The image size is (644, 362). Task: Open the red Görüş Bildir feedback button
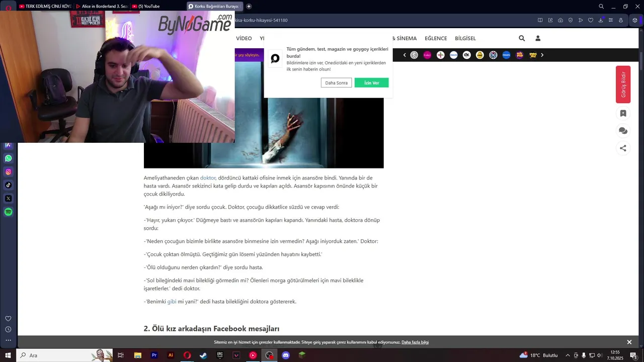(623, 84)
